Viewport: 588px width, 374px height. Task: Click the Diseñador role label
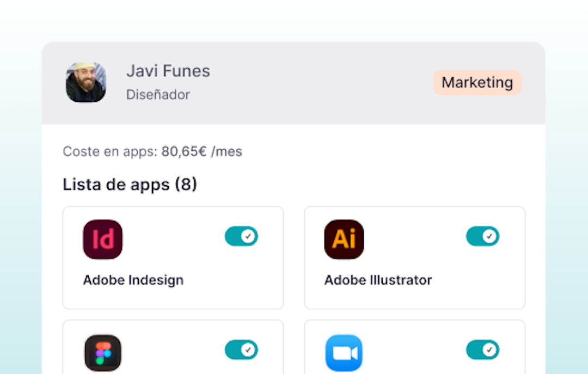158,95
